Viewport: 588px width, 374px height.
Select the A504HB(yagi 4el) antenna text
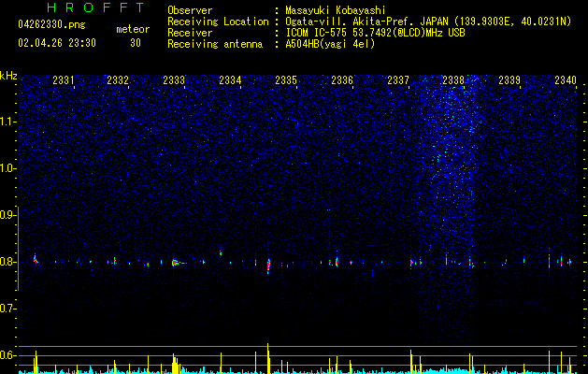click(330, 44)
